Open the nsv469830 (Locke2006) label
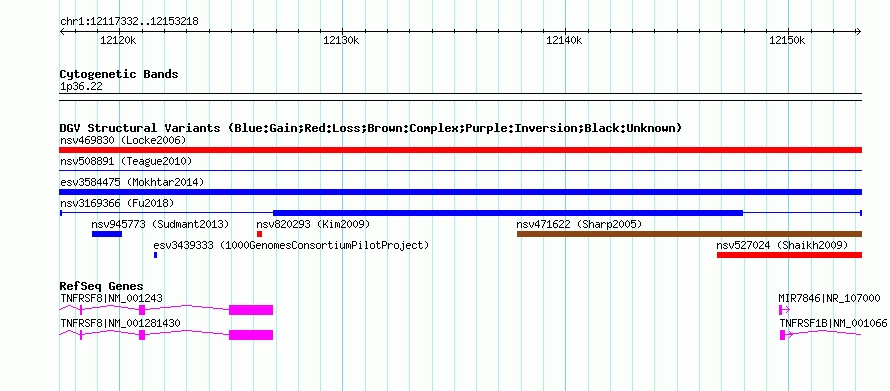Viewport: 890px width, 391px height. [123, 140]
